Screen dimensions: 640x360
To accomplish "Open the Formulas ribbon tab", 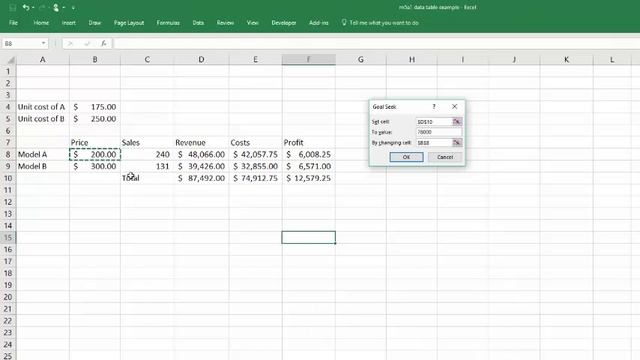I will 168,23.
